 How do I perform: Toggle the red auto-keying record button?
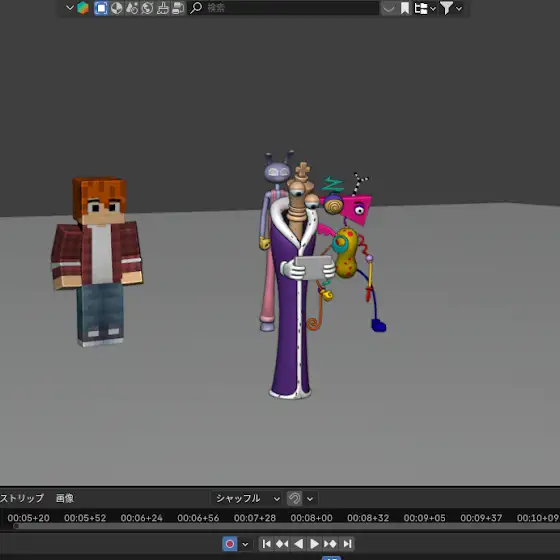(x=230, y=544)
